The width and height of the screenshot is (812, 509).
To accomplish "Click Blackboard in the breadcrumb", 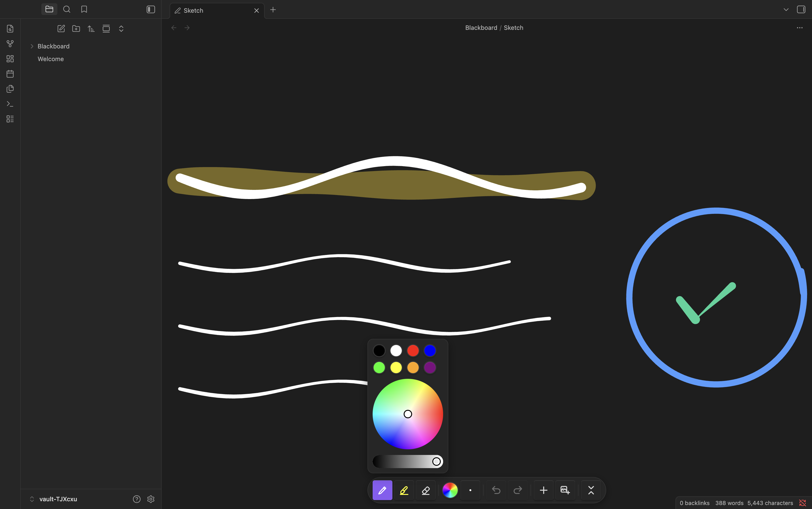I will click(481, 27).
